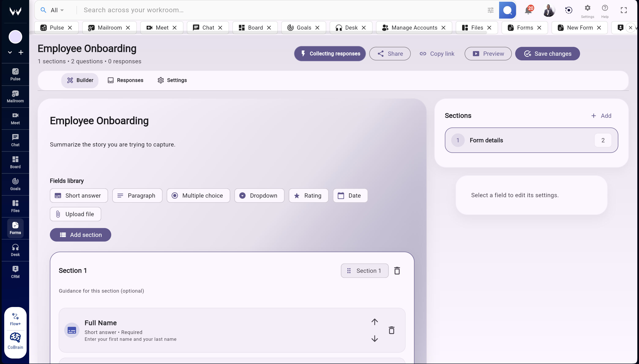Switch to the Responses tab

tap(125, 80)
